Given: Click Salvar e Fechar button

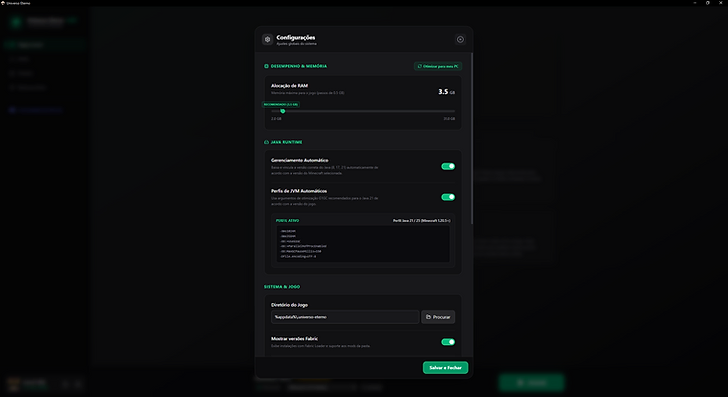Looking at the screenshot, I should pos(445,368).
